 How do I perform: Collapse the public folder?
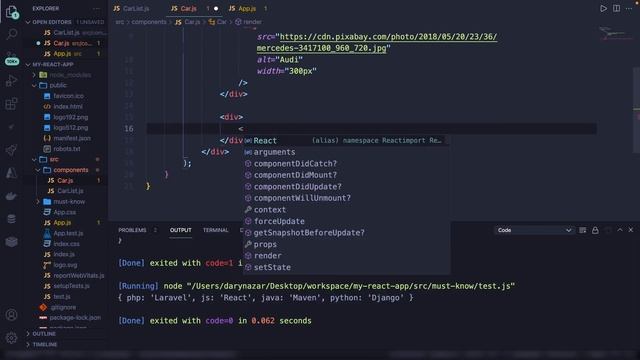click(65, 85)
